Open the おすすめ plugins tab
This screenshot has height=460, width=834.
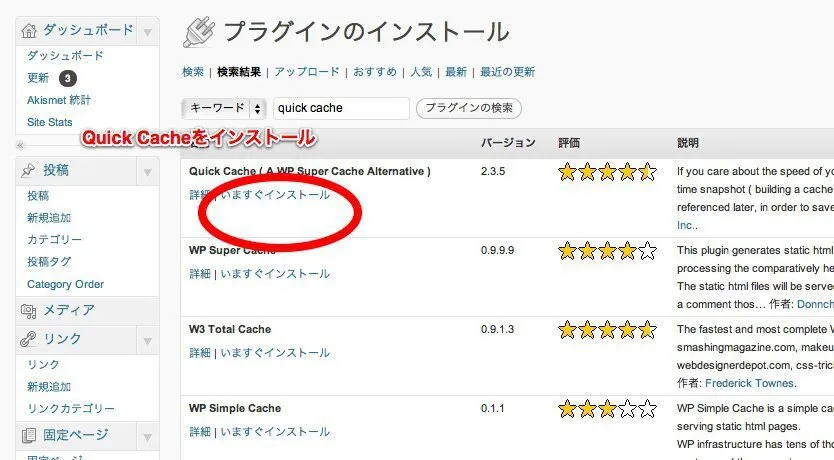pos(376,72)
